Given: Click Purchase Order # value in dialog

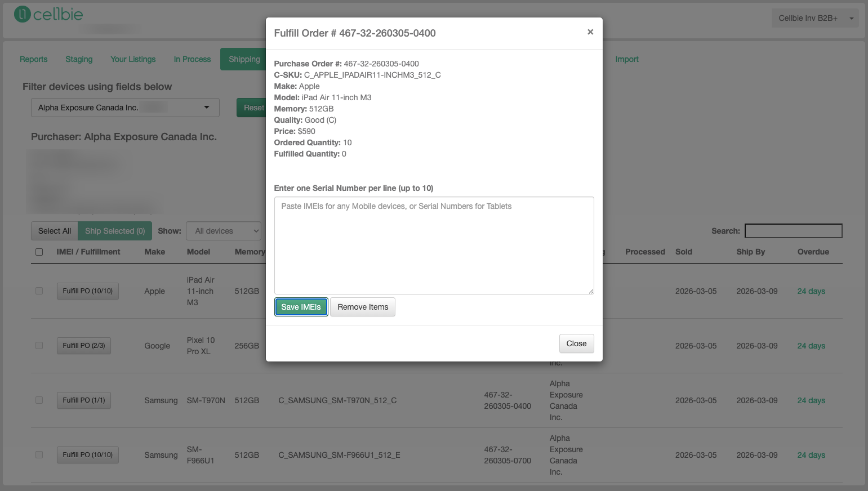Looking at the screenshot, I should click(x=381, y=64).
